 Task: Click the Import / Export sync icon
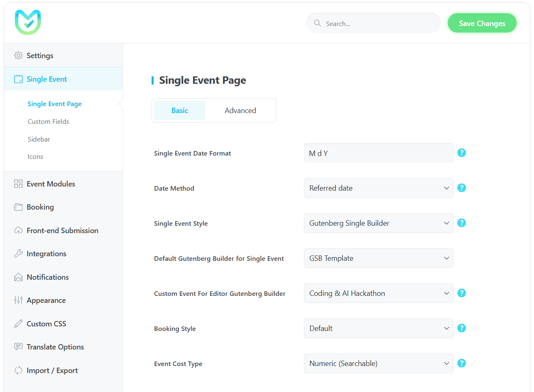[18, 370]
